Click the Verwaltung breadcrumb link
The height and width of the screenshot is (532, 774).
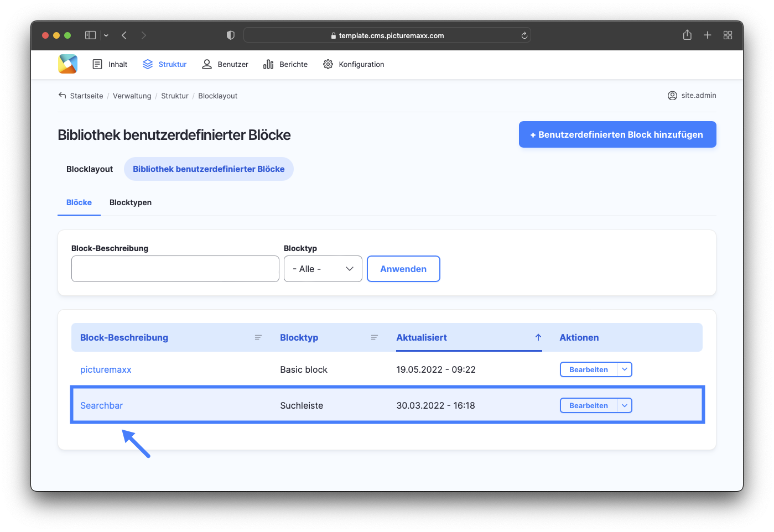tap(132, 96)
